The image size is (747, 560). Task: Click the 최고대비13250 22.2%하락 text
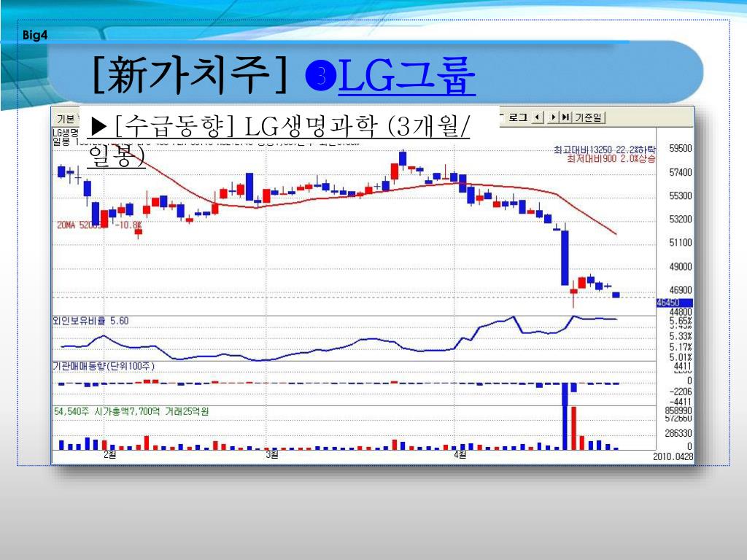pyautogui.click(x=605, y=149)
